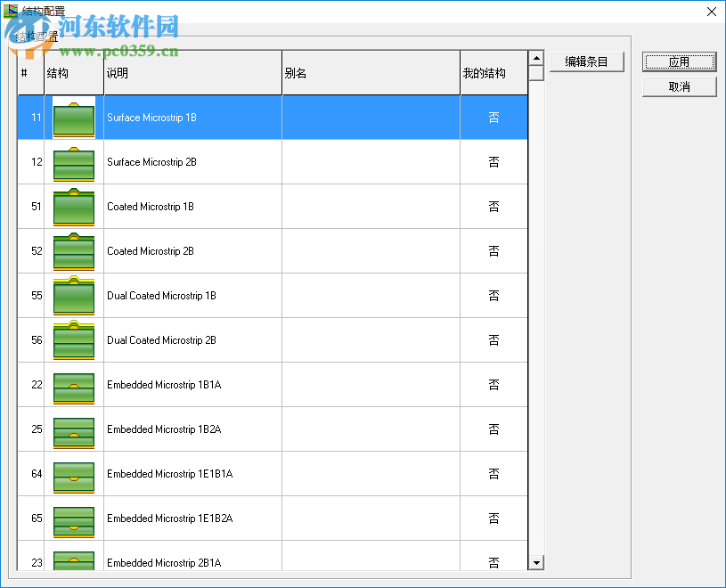Open 编辑条目 to edit the entry
The height and width of the screenshot is (588, 726).
point(587,61)
